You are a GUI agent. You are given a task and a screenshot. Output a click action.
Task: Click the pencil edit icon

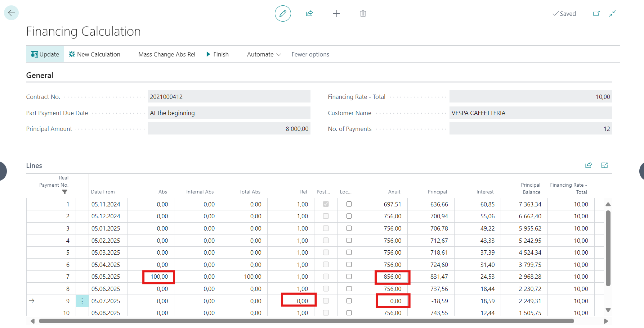283,14
